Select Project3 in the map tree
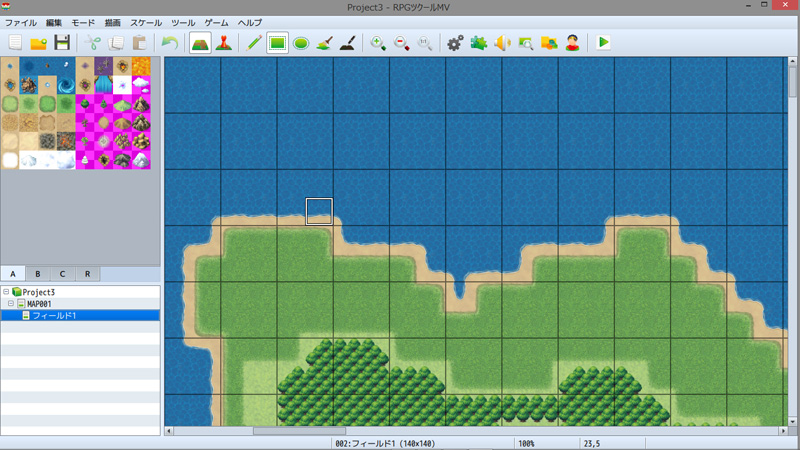Image resolution: width=800 pixels, height=450 pixels. [38, 292]
